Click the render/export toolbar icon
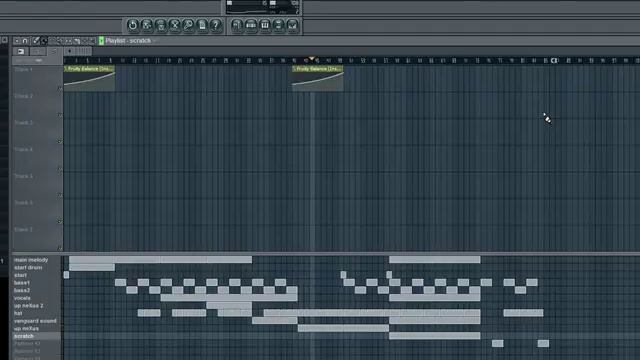 point(160,25)
